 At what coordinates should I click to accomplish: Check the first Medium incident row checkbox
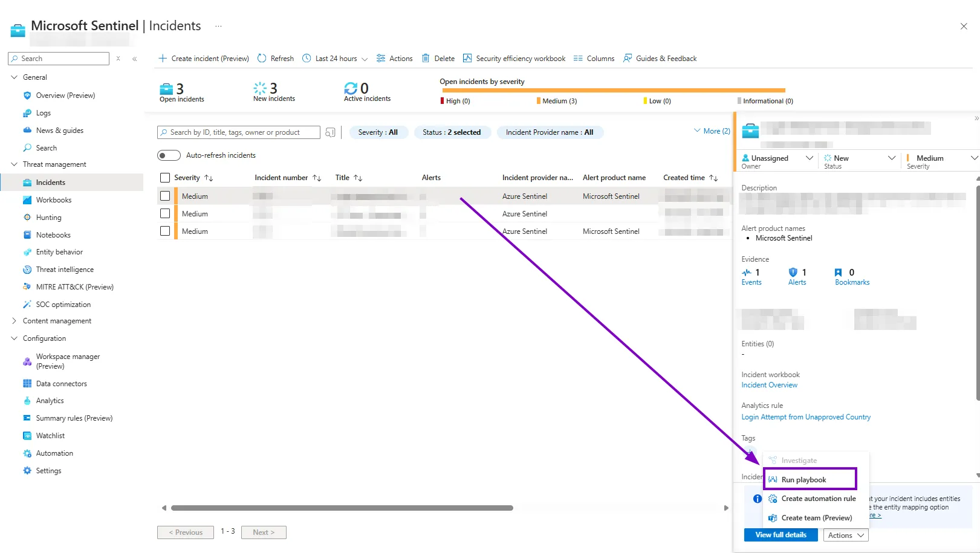point(165,196)
